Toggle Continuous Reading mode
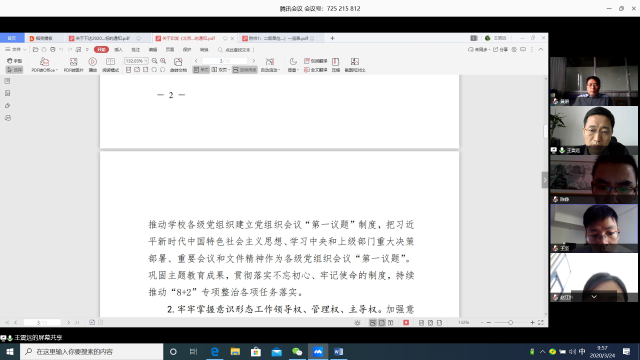This screenshot has width=640, height=360. tap(245, 70)
